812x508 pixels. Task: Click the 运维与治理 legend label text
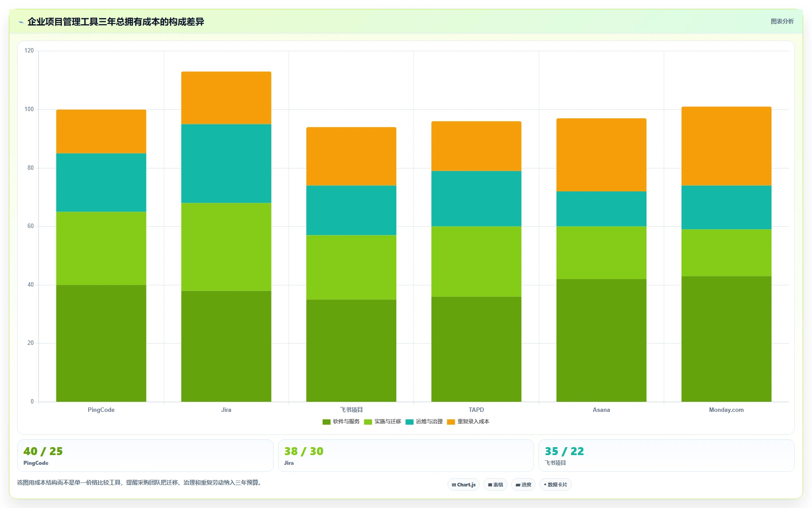(429, 422)
